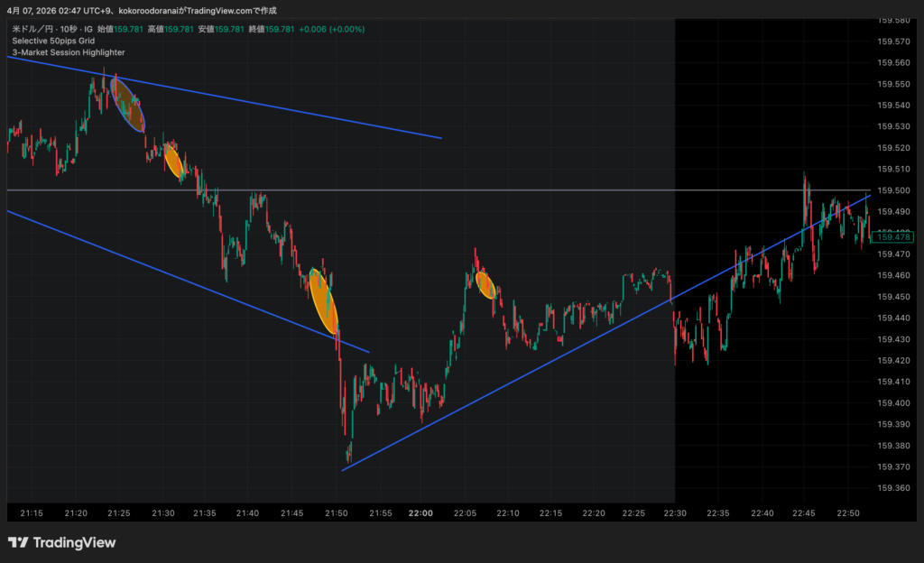Viewport: 924px width, 563px height.
Task: Select the orange ellipse near 21:30
Action: click(174, 162)
